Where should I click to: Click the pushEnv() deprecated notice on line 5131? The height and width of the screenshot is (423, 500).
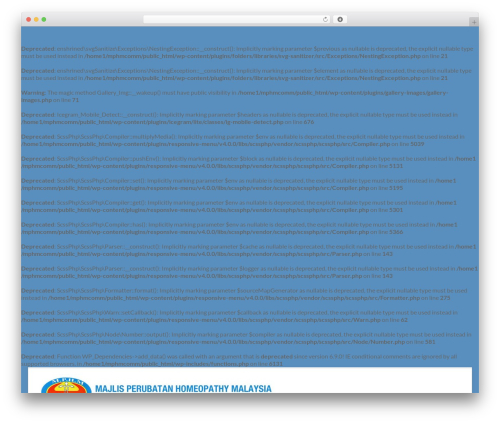249,162
